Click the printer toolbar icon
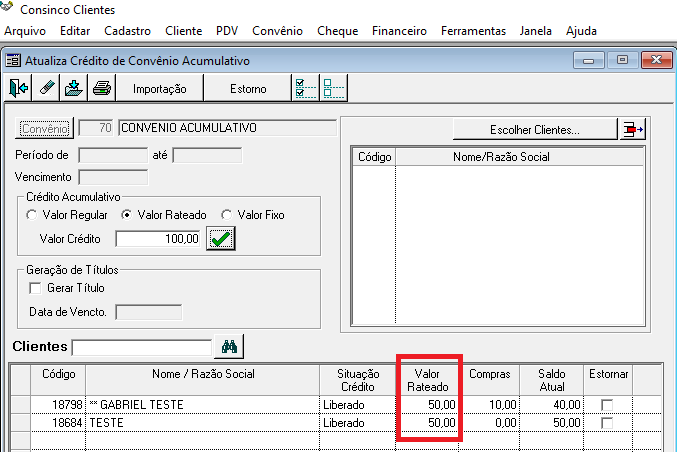 [x=102, y=88]
